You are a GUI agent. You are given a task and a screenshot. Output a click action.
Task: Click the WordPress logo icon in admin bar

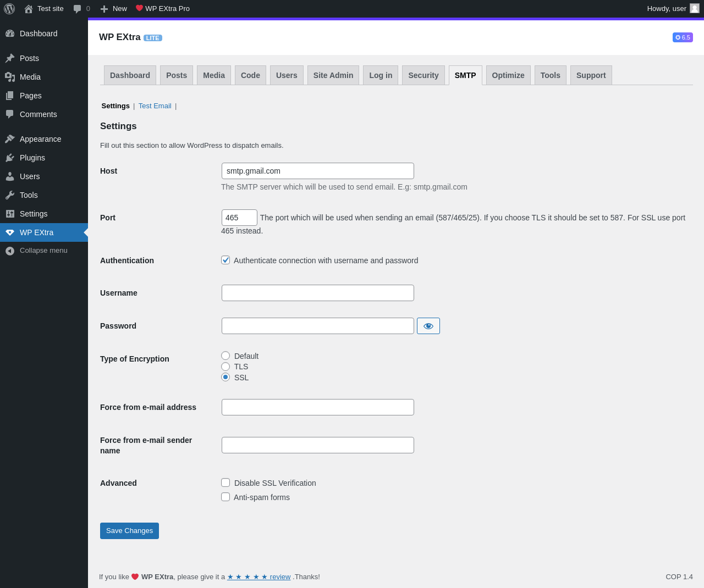pyautogui.click(x=9, y=9)
